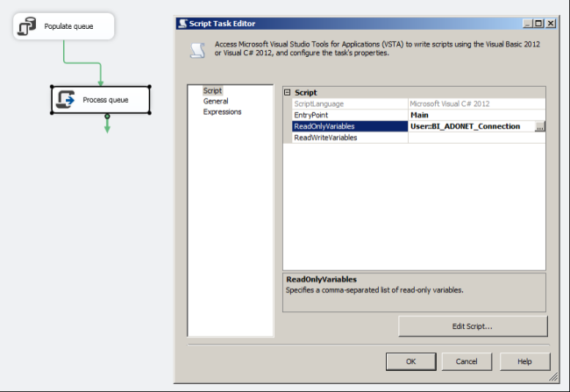The height and width of the screenshot is (392, 570).
Task: Open Help for the Script Task Editor
Action: pos(524,361)
